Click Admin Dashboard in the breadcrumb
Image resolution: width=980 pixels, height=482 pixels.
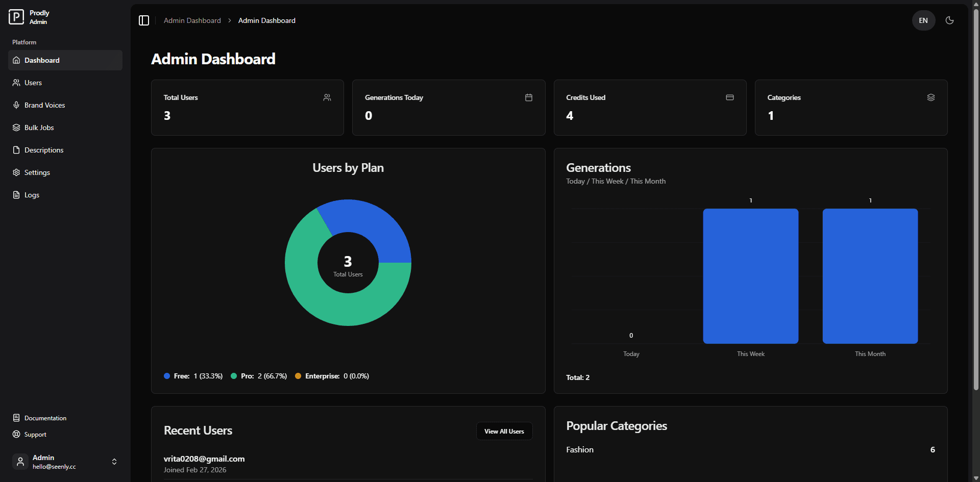(192, 20)
